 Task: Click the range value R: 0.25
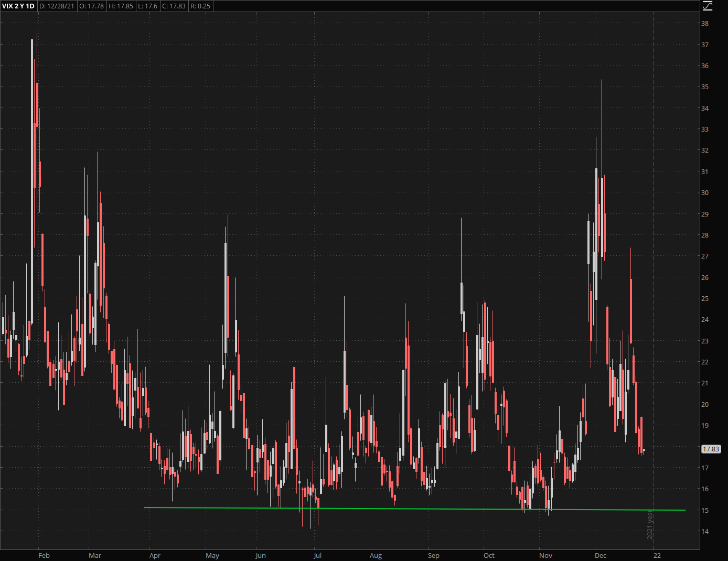coord(200,6)
